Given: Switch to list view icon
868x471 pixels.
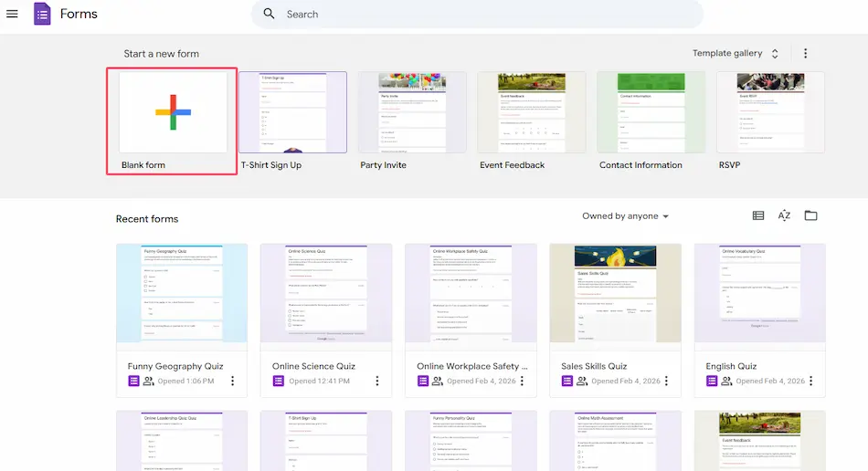Looking at the screenshot, I should tap(758, 216).
